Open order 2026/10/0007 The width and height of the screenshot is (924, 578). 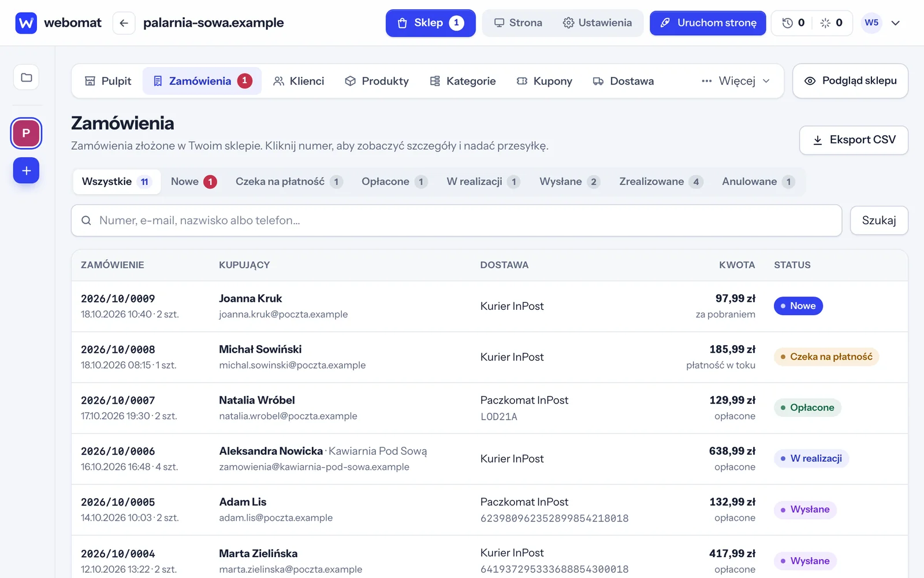coord(118,401)
